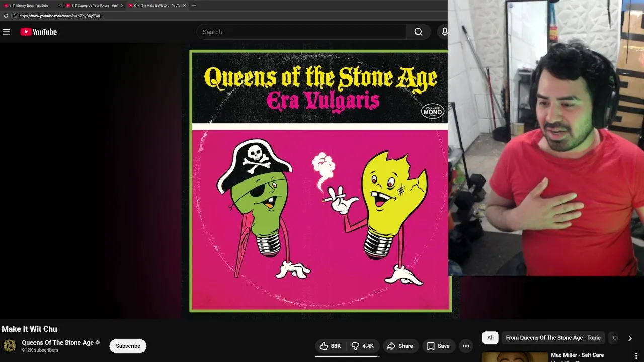
Task: Click the verified badge beside channel name
Action: point(98,343)
